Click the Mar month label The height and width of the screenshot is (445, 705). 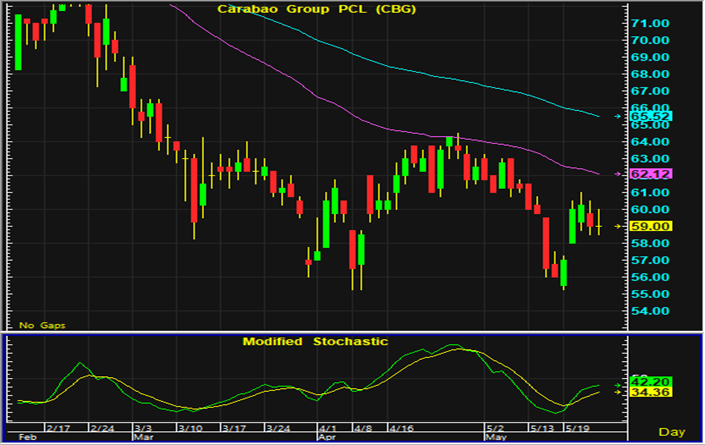click(x=143, y=437)
